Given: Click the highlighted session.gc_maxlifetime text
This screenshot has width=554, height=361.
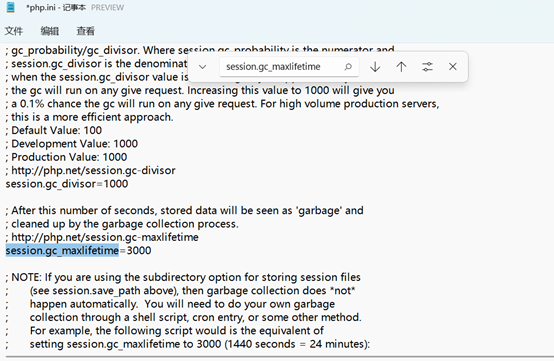Looking at the screenshot, I should click(x=62, y=250).
